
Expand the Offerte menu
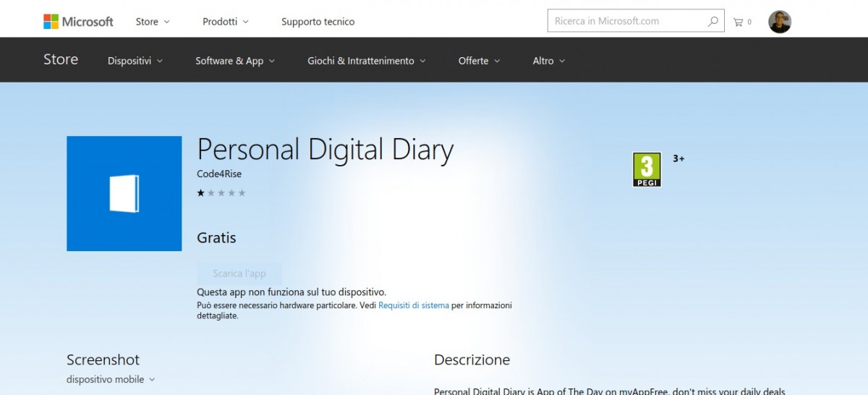480,61
